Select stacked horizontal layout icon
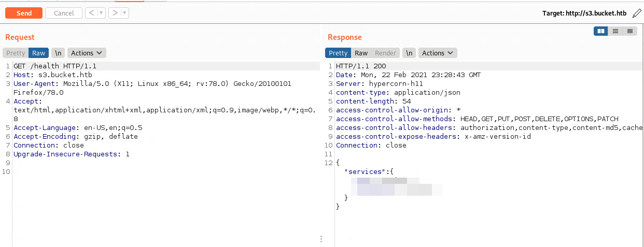This screenshot has height=247, width=644. pyautogui.click(x=615, y=31)
